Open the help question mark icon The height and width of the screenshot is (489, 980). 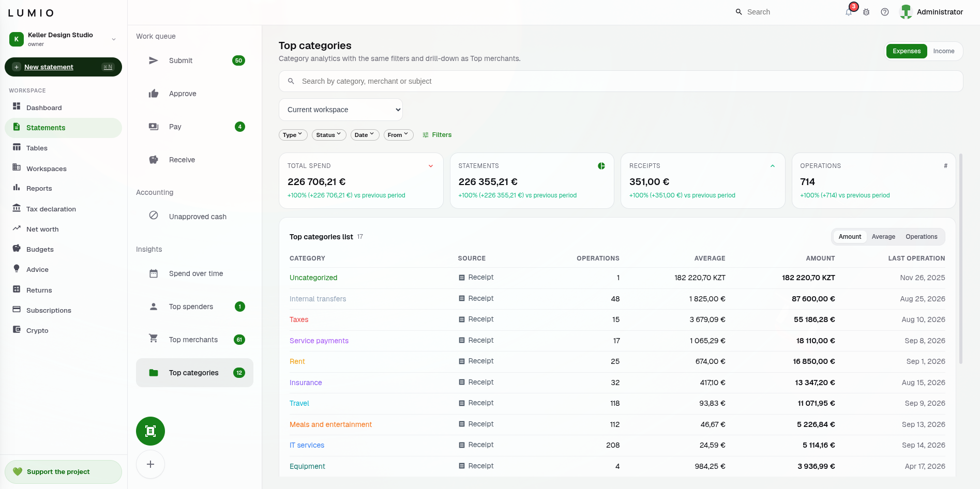coord(885,12)
